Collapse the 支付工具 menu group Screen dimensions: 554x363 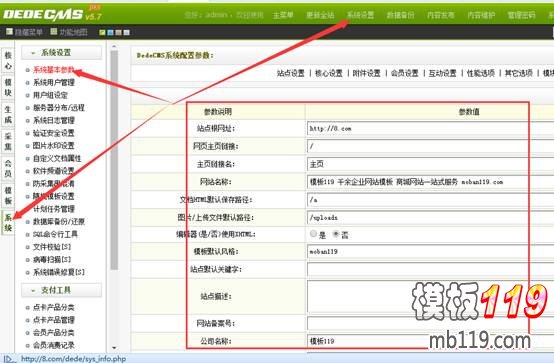click(61, 290)
